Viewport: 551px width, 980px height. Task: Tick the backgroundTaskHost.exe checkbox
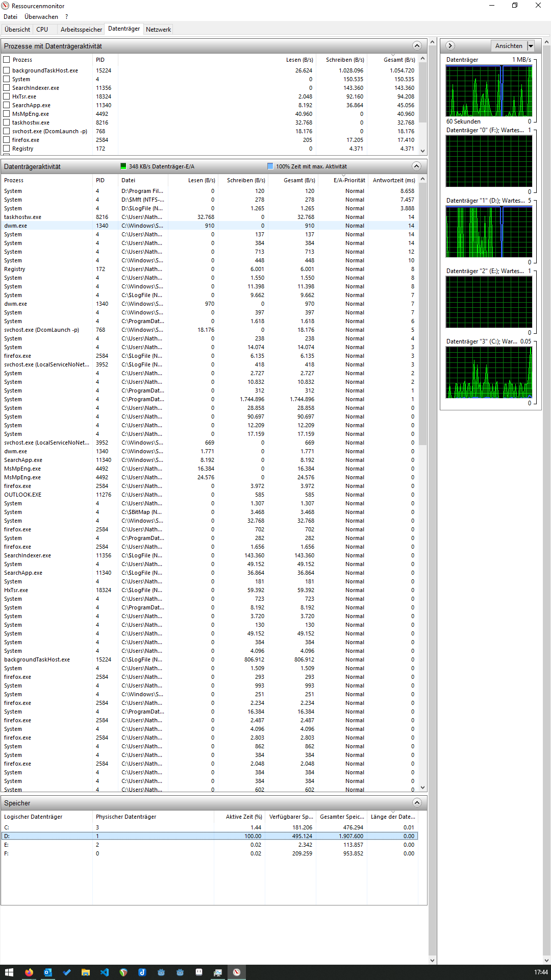[7, 70]
